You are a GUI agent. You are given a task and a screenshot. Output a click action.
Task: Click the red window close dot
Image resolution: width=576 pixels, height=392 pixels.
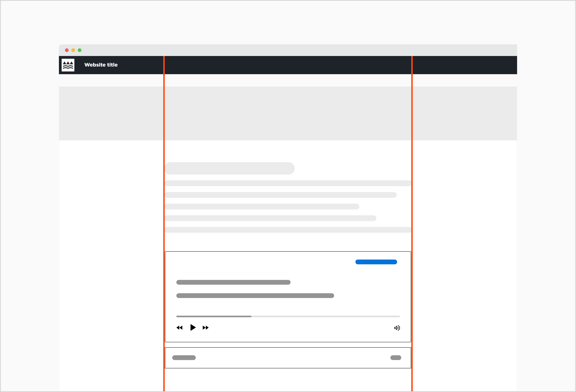click(67, 50)
